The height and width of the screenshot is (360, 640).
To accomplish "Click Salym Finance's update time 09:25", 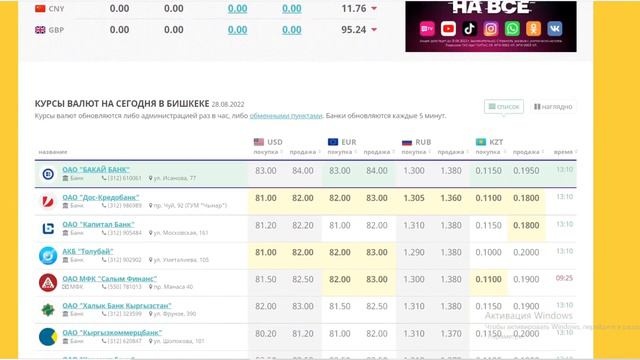I will 564,278.
